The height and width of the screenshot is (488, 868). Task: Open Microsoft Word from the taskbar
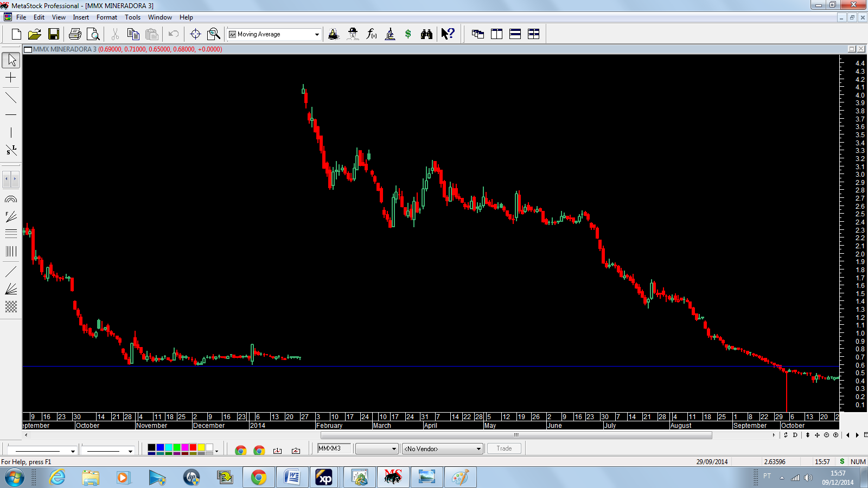pos(292,478)
